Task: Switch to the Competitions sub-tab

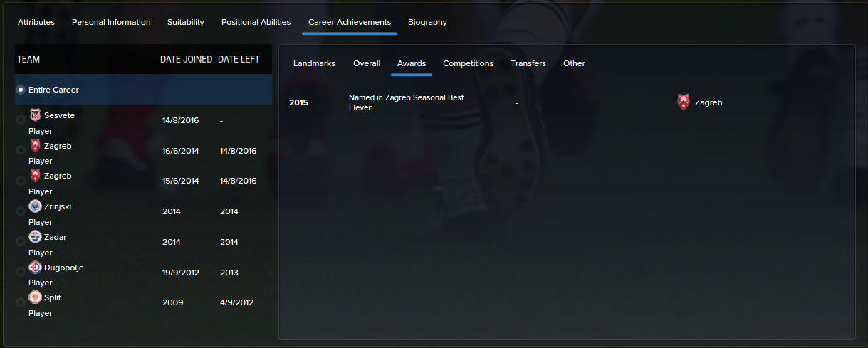Action: (468, 63)
